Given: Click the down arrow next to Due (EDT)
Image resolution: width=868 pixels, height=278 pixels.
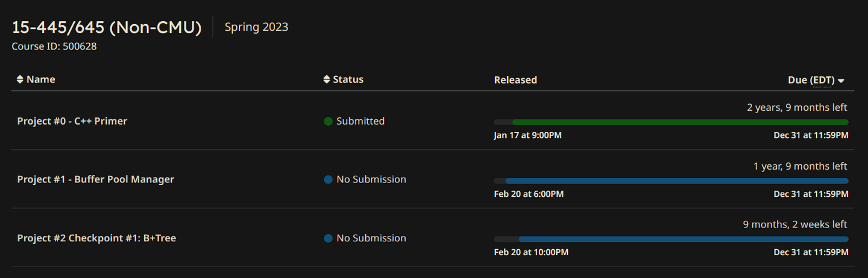Looking at the screenshot, I should click(x=841, y=81).
